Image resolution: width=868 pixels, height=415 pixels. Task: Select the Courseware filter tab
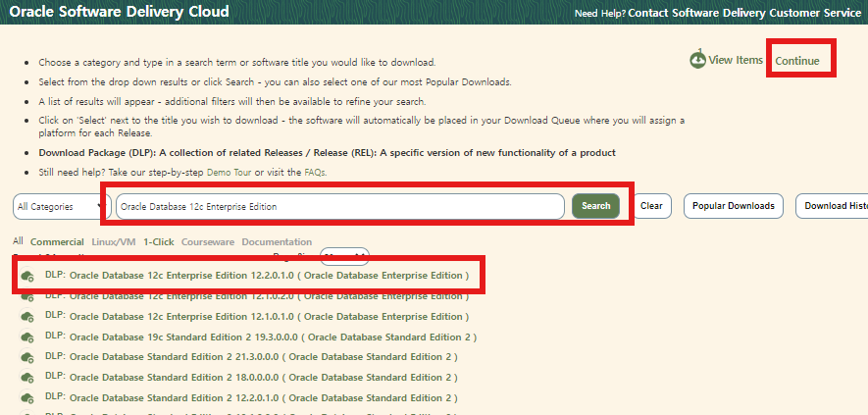[x=208, y=242]
